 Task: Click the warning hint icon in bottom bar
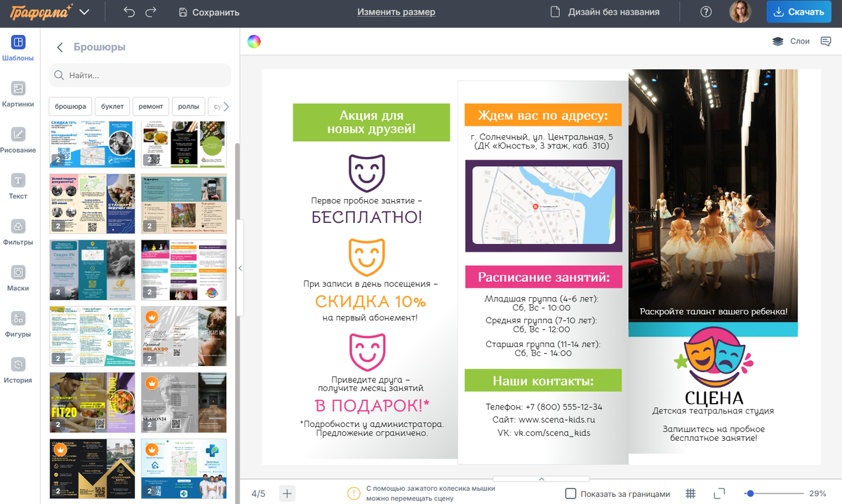tap(354, 493)
